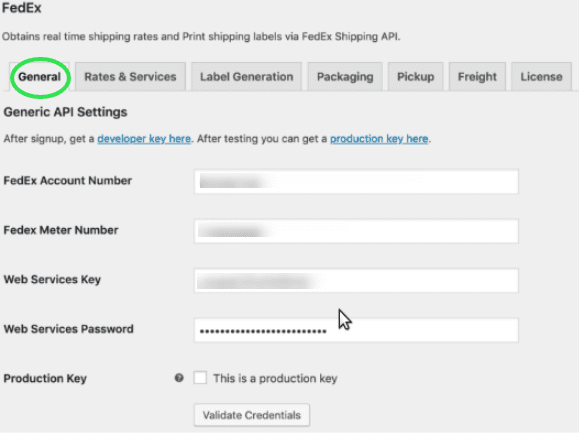Click the Production Key setting label

tap(45, 378)
